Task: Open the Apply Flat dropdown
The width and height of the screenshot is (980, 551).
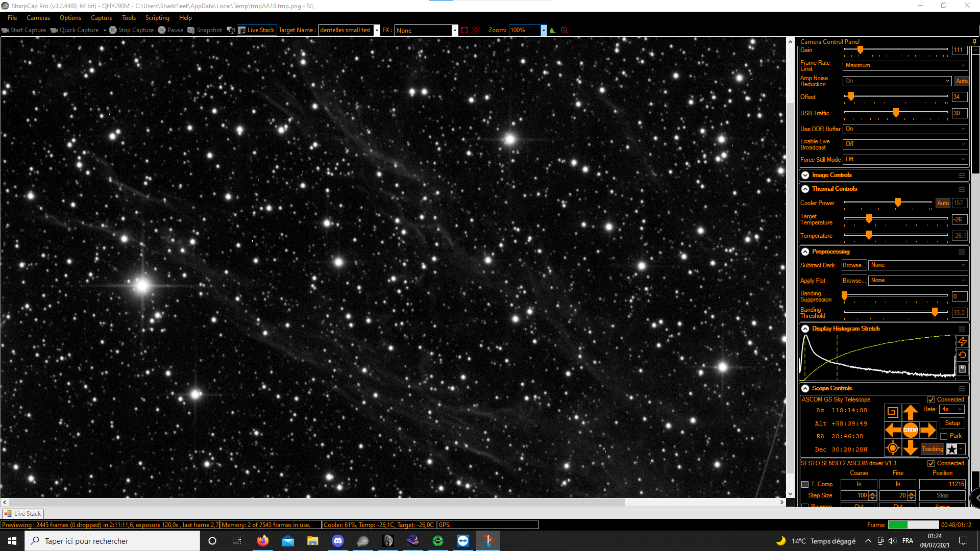Action: tap(918, 281)
